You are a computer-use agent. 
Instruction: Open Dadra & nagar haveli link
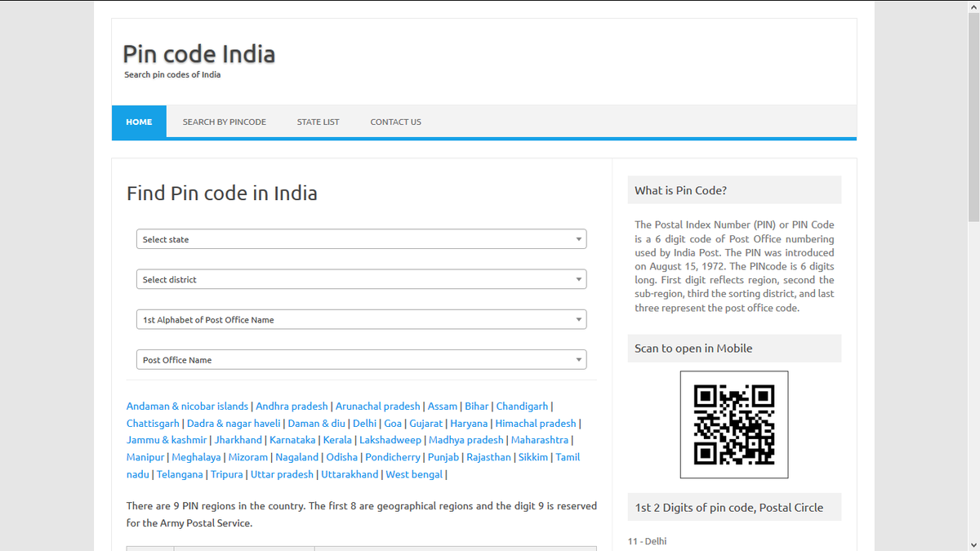pos(234,423)
